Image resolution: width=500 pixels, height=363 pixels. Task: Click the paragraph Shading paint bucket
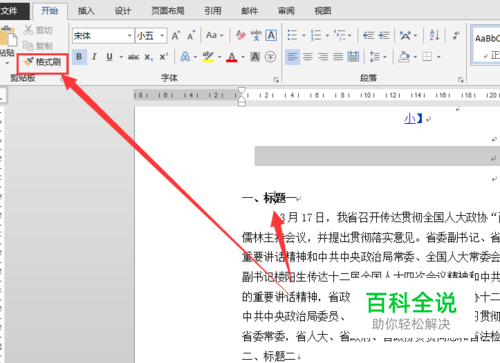404,57
